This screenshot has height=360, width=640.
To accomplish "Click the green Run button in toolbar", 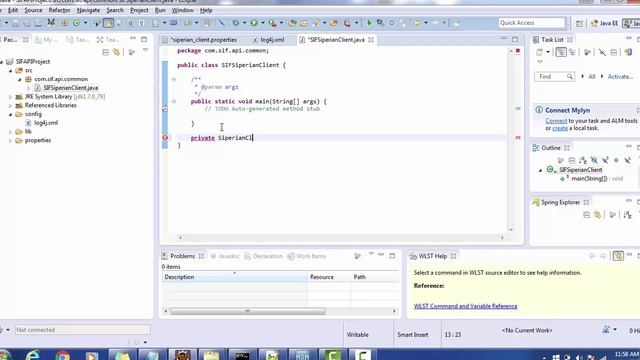I will click(254, 23).
